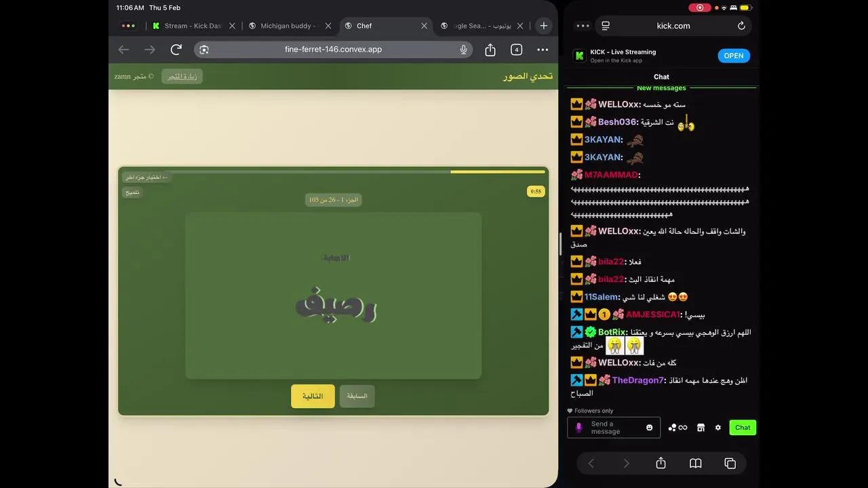Open the shop store icon in chat
Image resolution: width=868 pixels, height=488 pixels.
(701, 428)
